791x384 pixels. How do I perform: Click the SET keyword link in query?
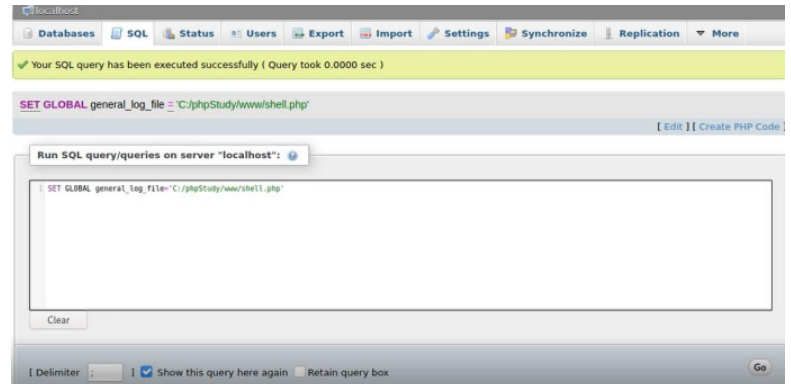point(30,105)
